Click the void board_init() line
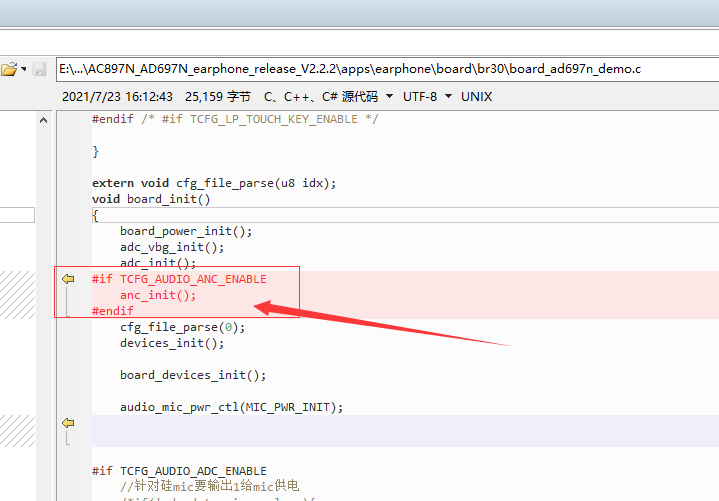The height and width of the screenshot is (501, 719). pos(151,199)
